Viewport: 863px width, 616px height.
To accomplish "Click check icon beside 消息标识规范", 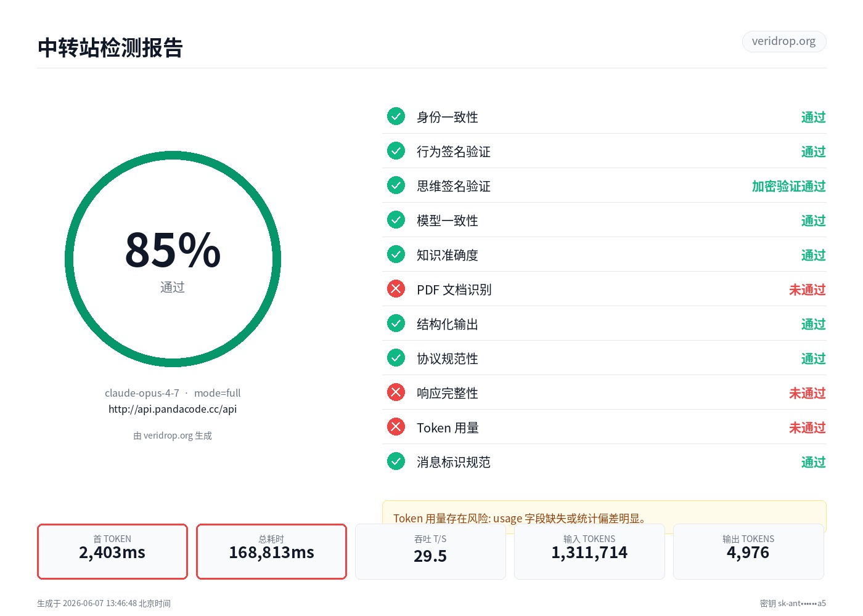I will (x=396, y=461).
